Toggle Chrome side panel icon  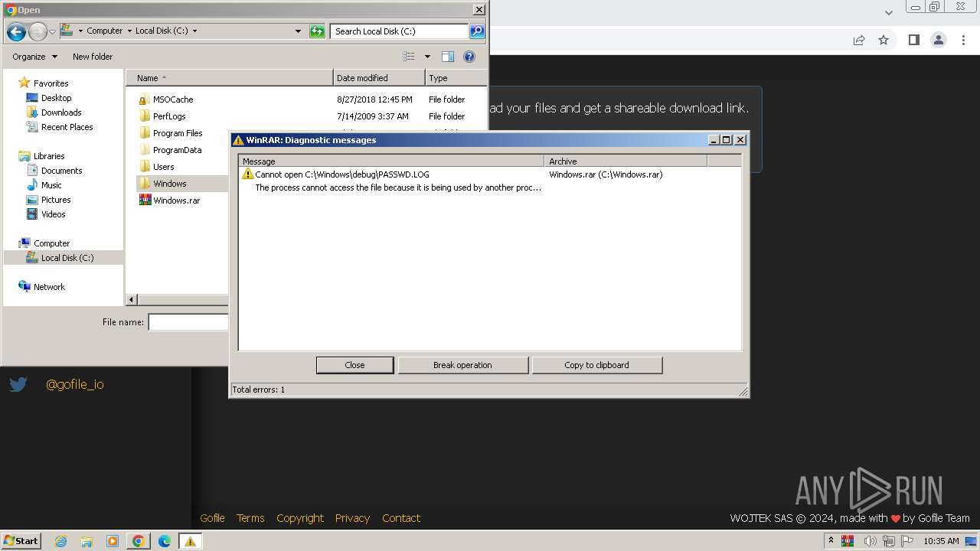coord(913,40)
